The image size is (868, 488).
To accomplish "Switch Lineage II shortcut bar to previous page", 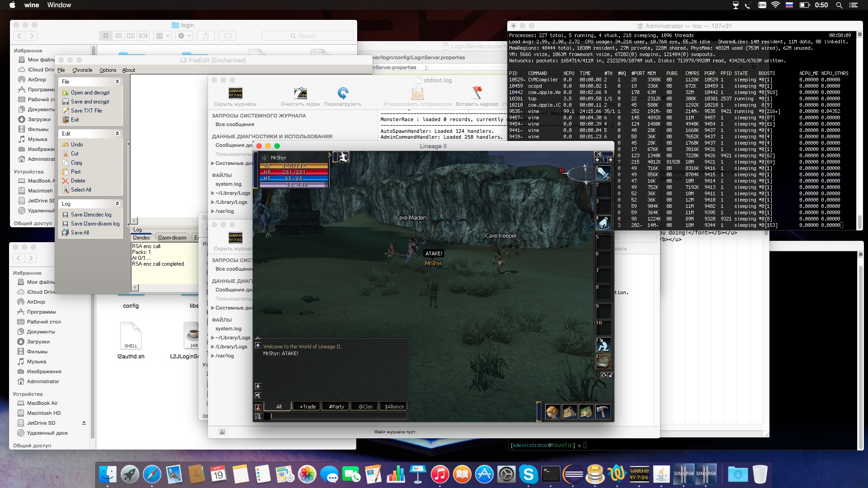I will tap(597, 160).
